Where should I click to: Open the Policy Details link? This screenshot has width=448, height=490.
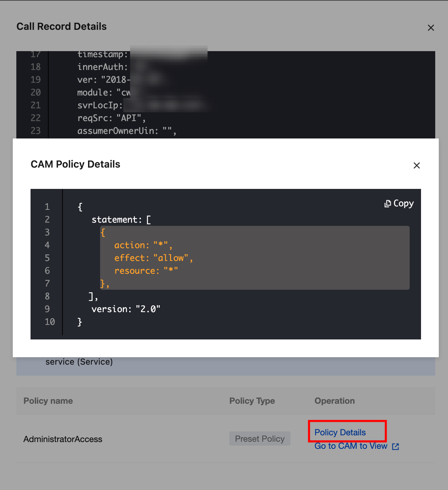coord(340,432)
